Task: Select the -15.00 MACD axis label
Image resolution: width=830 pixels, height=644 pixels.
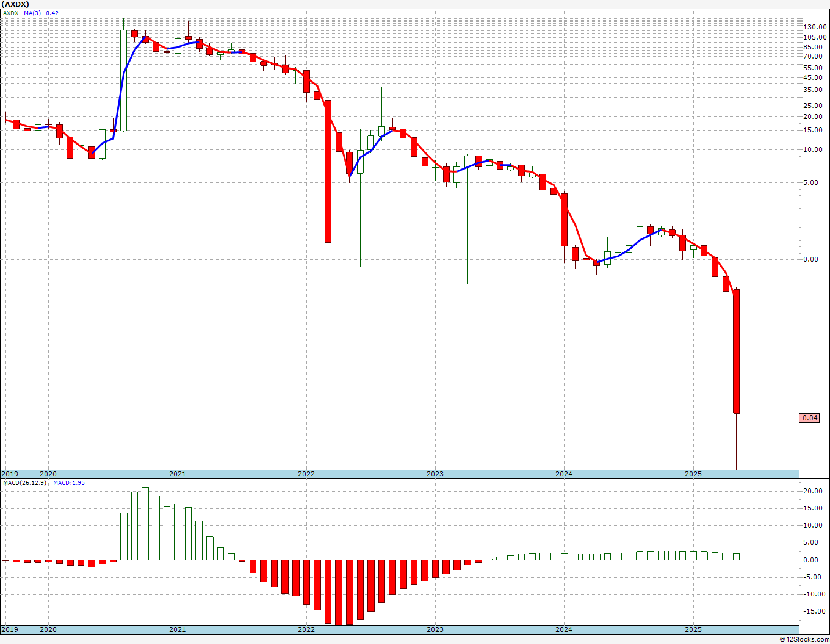Action: [814, 611]
